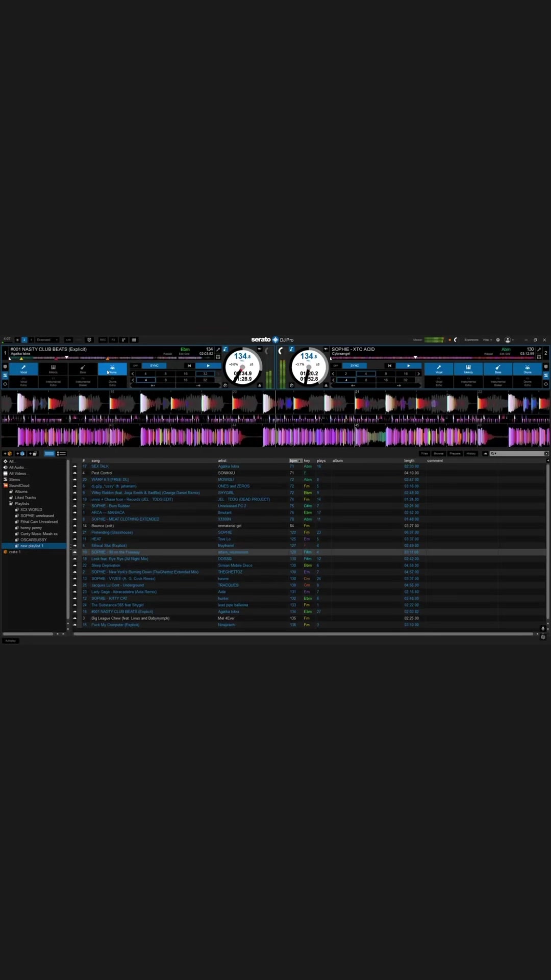Play the left deck track

click(x=208, y=365)
